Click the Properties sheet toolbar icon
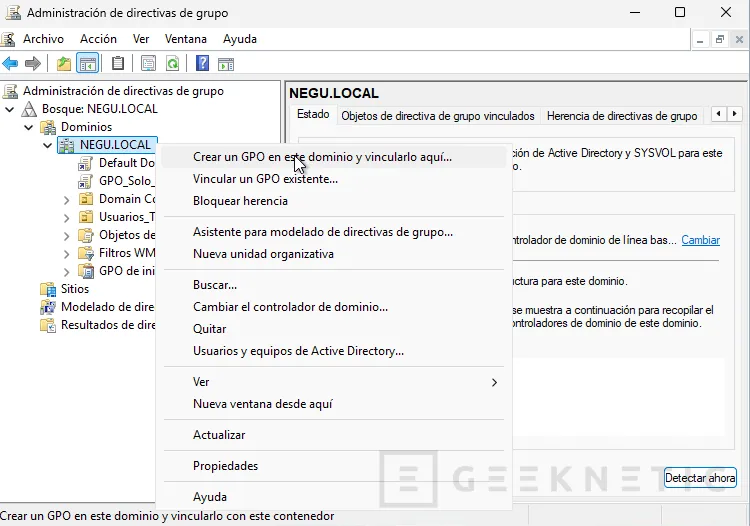Screen dimensions: 750x526 pyautogui.click(x=148, y=63)
